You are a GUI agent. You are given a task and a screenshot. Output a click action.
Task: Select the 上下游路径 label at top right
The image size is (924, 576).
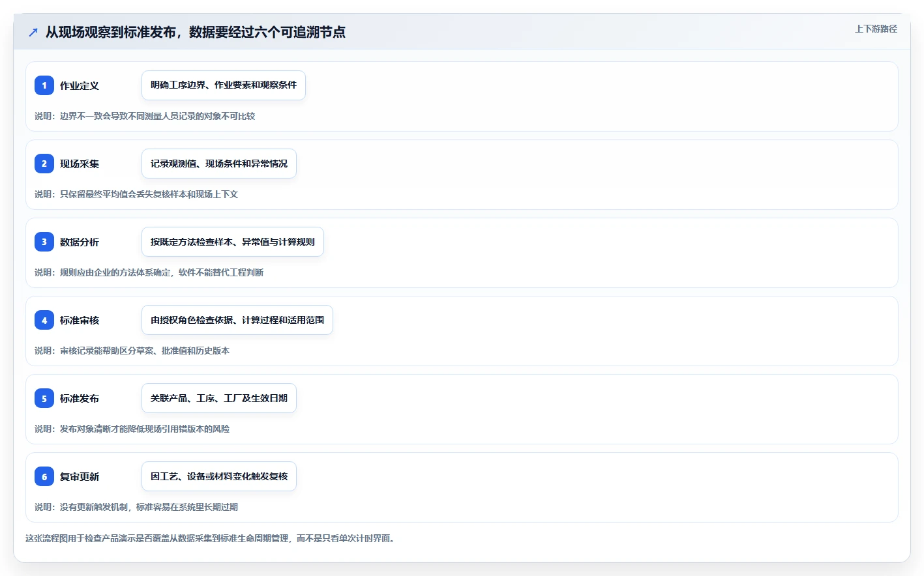tap(876, 29)
